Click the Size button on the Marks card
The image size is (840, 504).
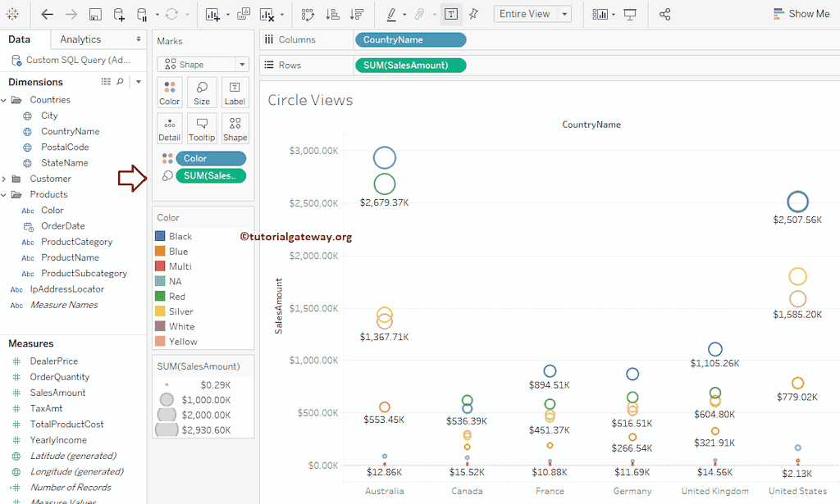coord(202,92)
